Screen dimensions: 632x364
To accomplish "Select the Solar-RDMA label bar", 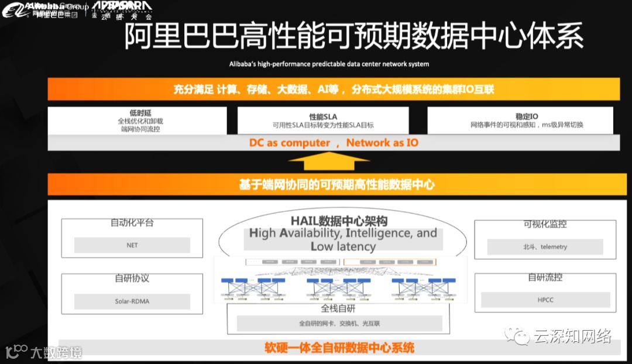I will [132, 301].
